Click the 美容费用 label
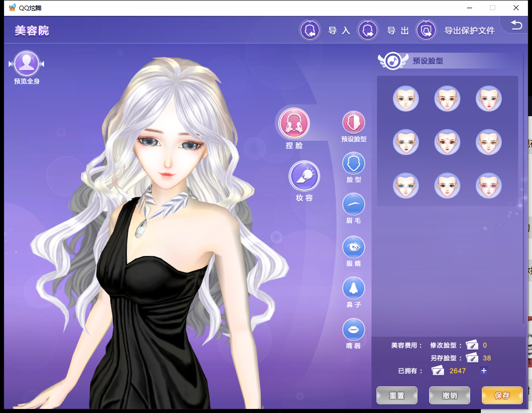 (406, 345)
